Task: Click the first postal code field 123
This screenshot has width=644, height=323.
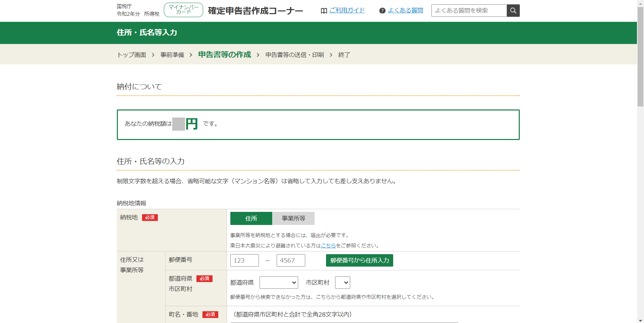Action: tap(244, 260)
